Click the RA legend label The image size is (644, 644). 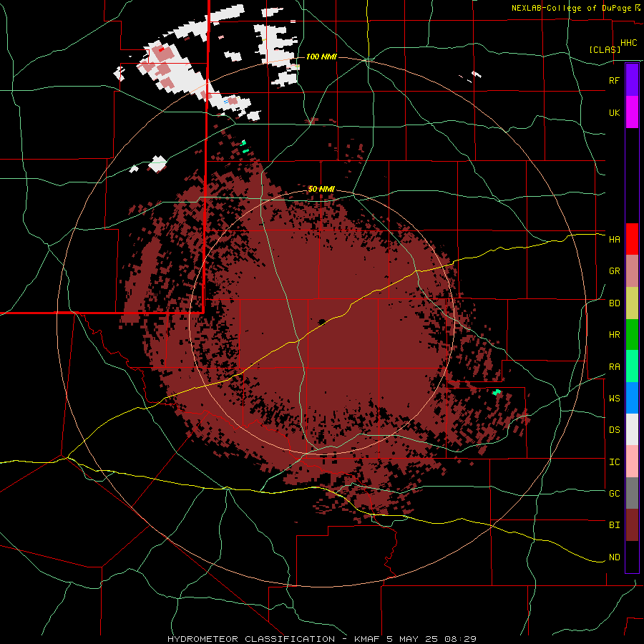[x=614, y=367]
